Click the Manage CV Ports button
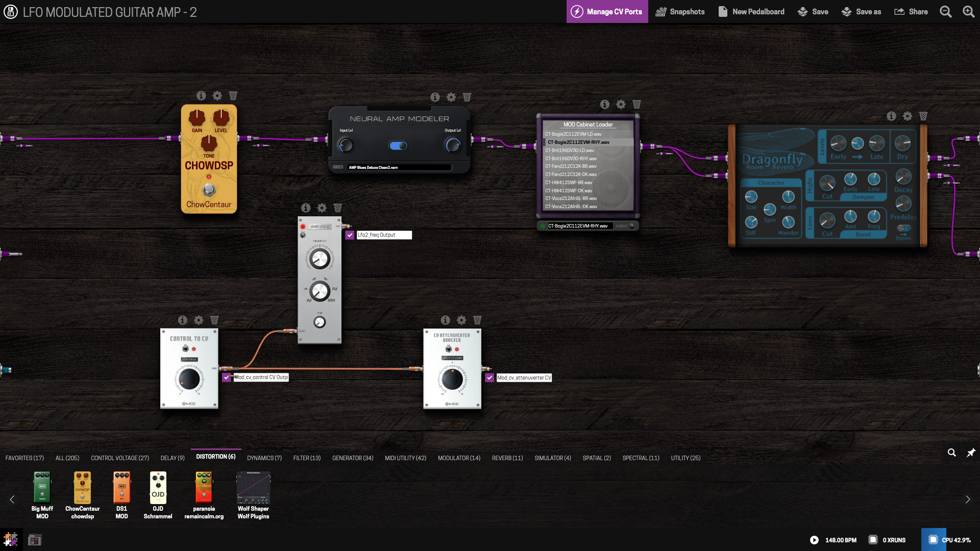Image resolution: width=980 pixels, height=551 pixels. 607,12
